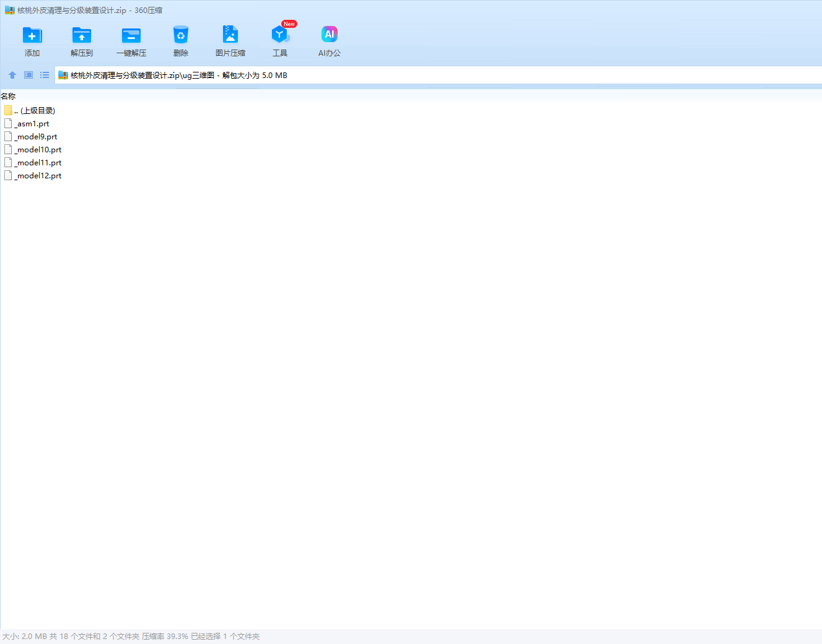Click the zip icon in the address bar

tap(63, 75)
